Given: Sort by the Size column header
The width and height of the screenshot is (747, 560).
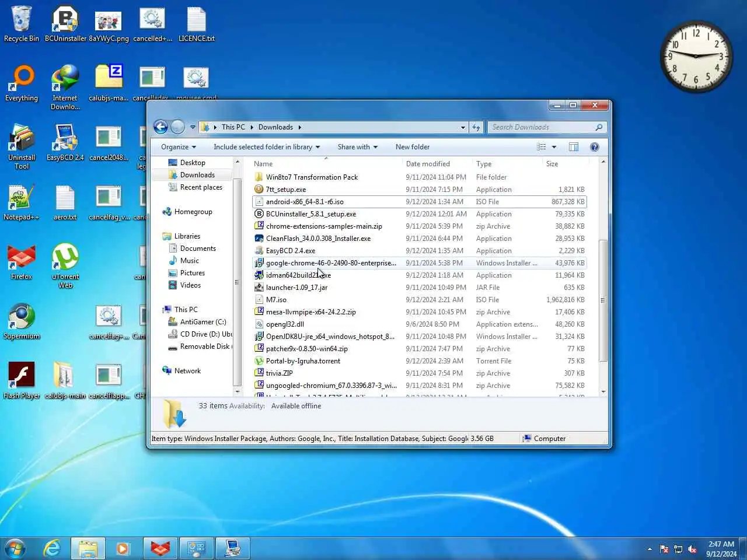Looking at the screenshot, I should point(565,164).
